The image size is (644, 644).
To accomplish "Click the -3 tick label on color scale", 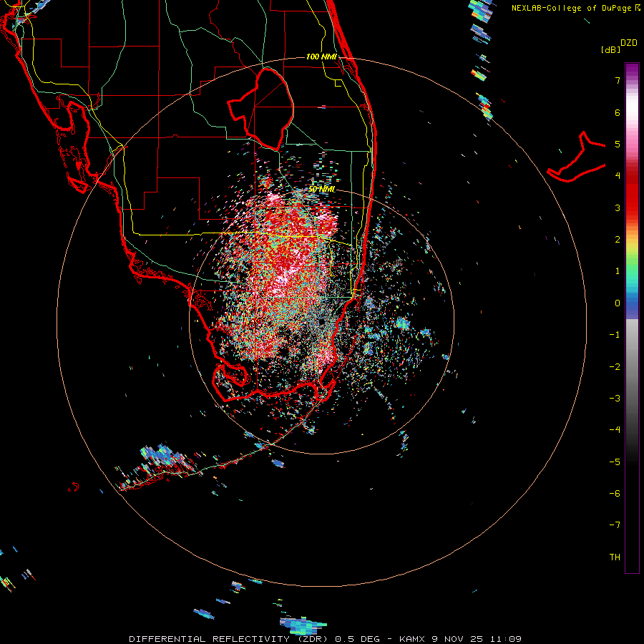I will point(615,399).
